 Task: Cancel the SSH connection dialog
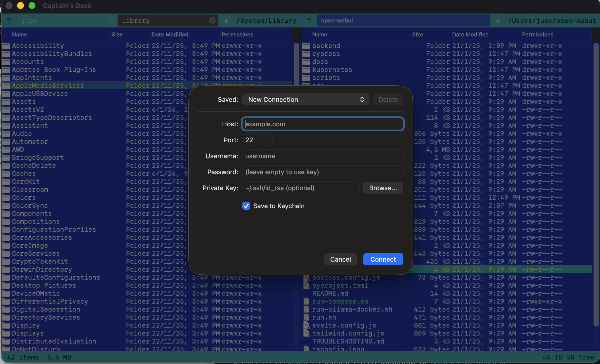coord(340,259)
